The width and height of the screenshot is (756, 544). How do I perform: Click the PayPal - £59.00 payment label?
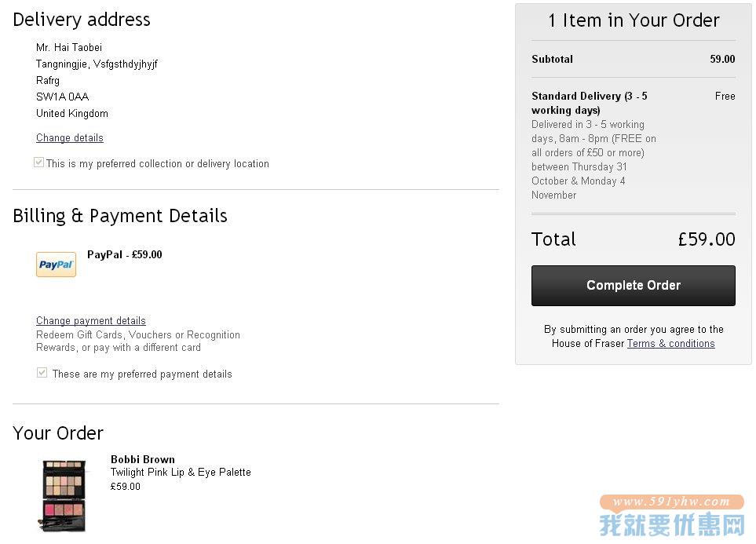(x=124, y=254)
